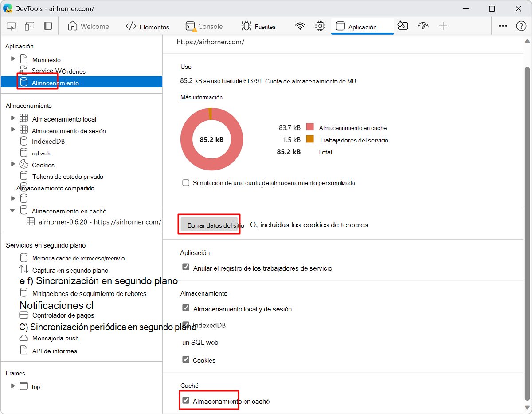Open the DevTools help question icon
This screenshot has height=414, width=532.
click(521, 26)
